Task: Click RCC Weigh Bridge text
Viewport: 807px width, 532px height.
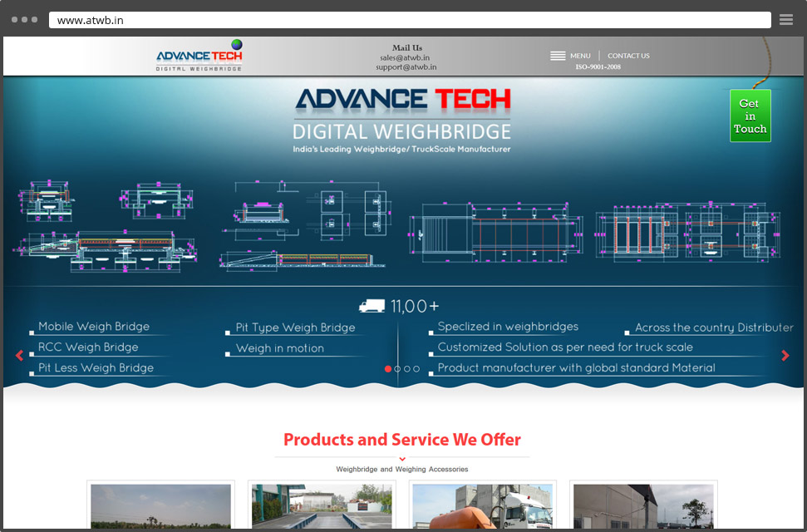Action: click(x=88, y=347)
